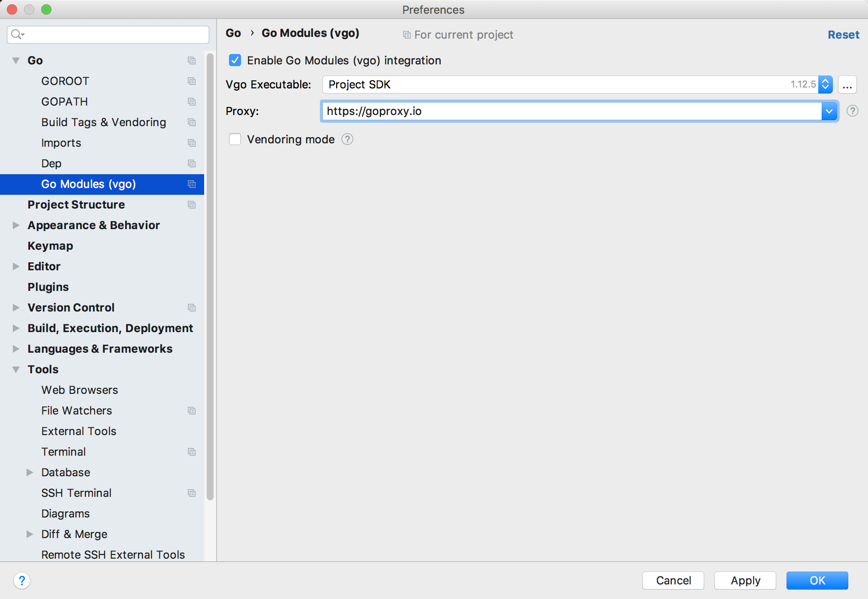Open the Vgo Executable SDK selector
Image resolution: width=868 pixels, height=599 pixels.
(x=825, y=85)
